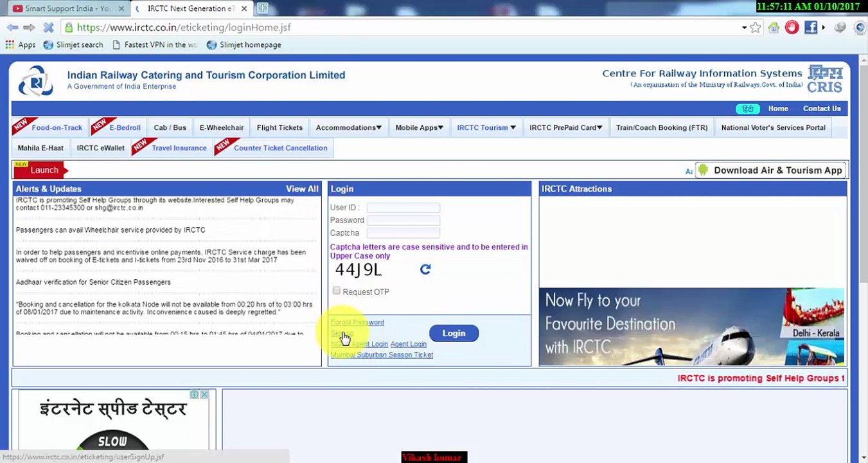Open the Contact Us link
The image size is (868, 463).
822,109
